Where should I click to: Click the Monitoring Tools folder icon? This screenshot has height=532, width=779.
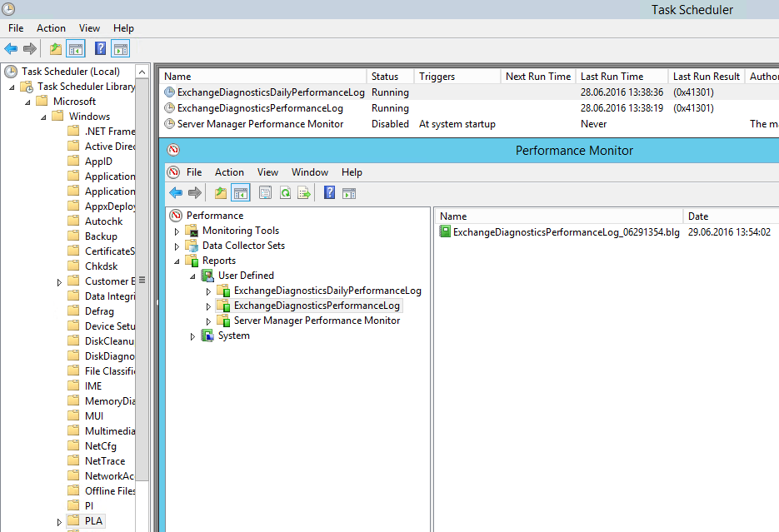point(192,231)
